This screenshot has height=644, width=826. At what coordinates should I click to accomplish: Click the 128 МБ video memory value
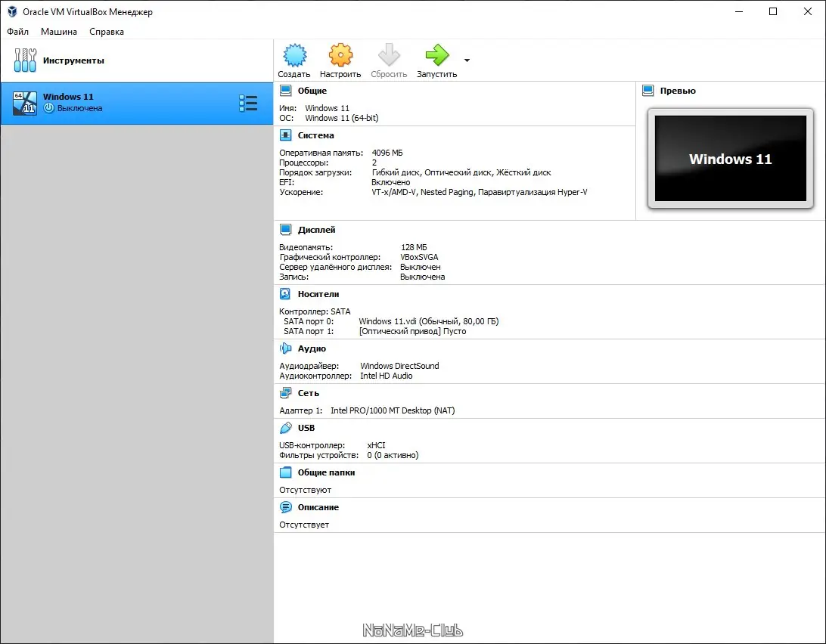(414, 247)
